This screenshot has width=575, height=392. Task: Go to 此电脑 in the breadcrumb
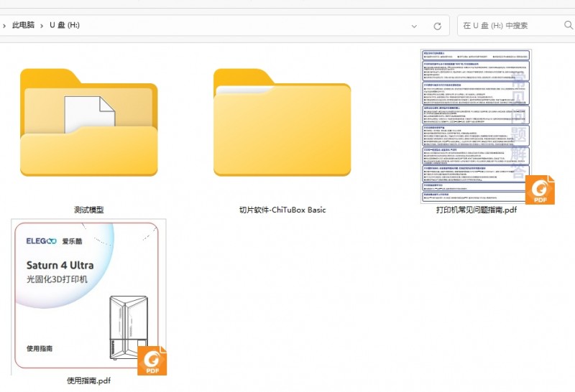pyautogui.click(x=24, y=25)
